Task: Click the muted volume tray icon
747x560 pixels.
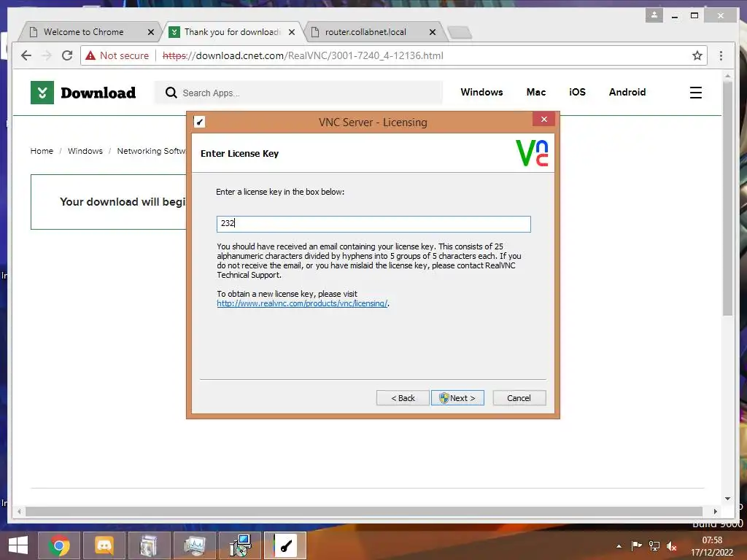Action: click(671, 546)
